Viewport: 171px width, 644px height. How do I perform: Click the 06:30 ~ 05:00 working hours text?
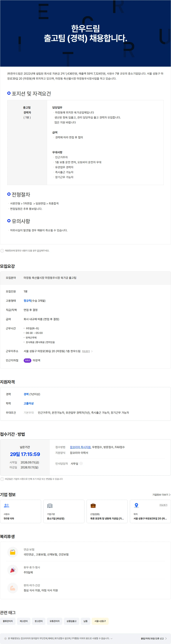coord(34,333)
